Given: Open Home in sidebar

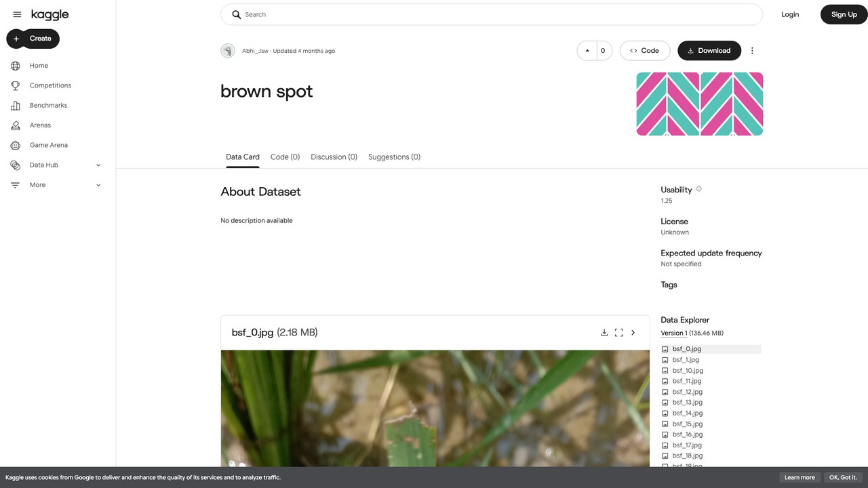Looking at the screenshot, I should pos(39,66).
